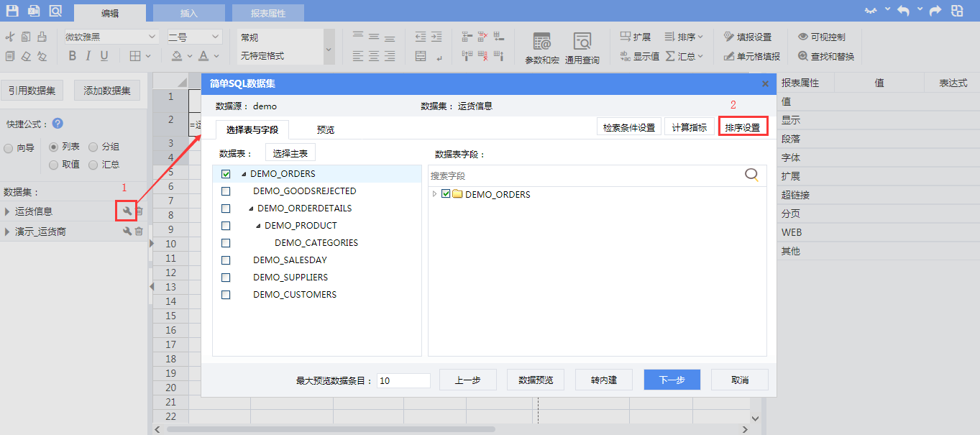Expand the DEMO_ORDERS folder in field tree

point(434,194)
